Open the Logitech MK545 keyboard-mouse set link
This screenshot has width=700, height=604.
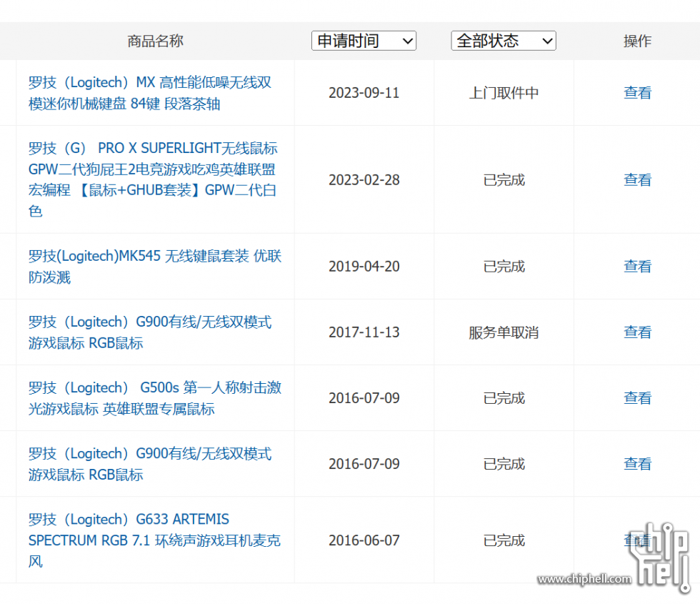(x=155, y=266)
